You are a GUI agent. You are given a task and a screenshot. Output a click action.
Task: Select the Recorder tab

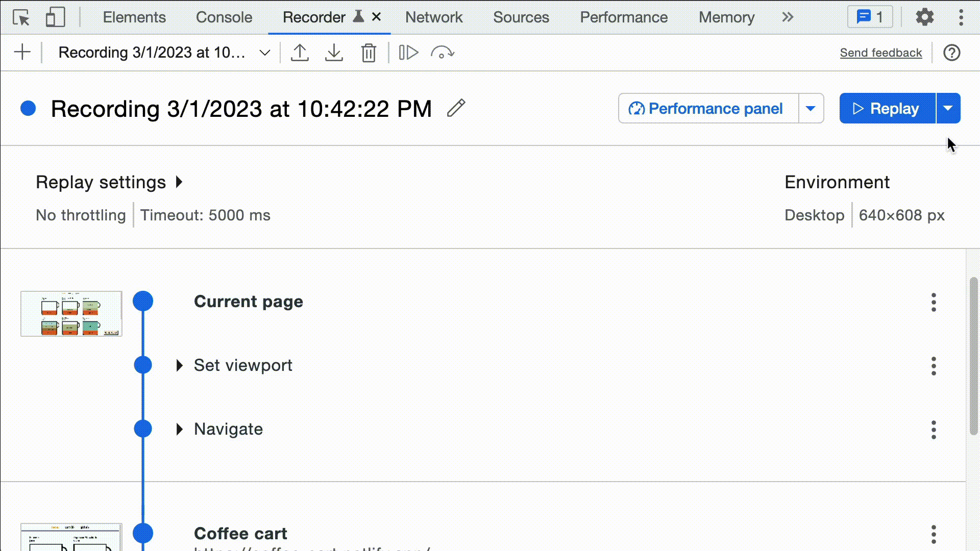click(x=313, y=17)
